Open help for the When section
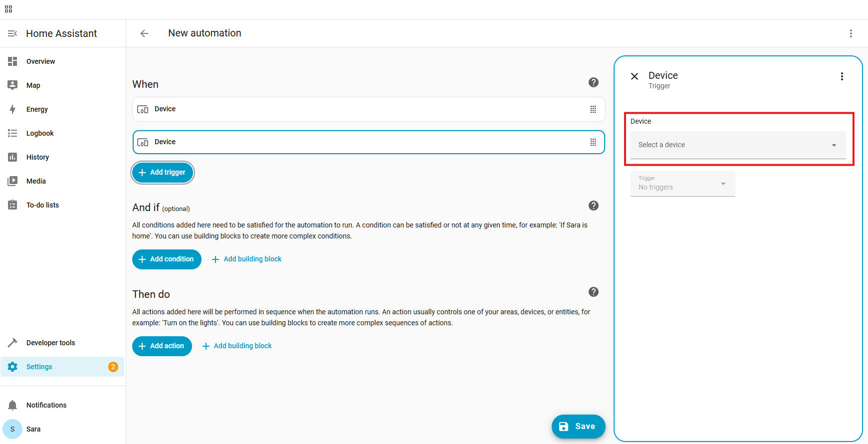Image resolution: width=868 pixels, height=444 pixels. [593, 82]
